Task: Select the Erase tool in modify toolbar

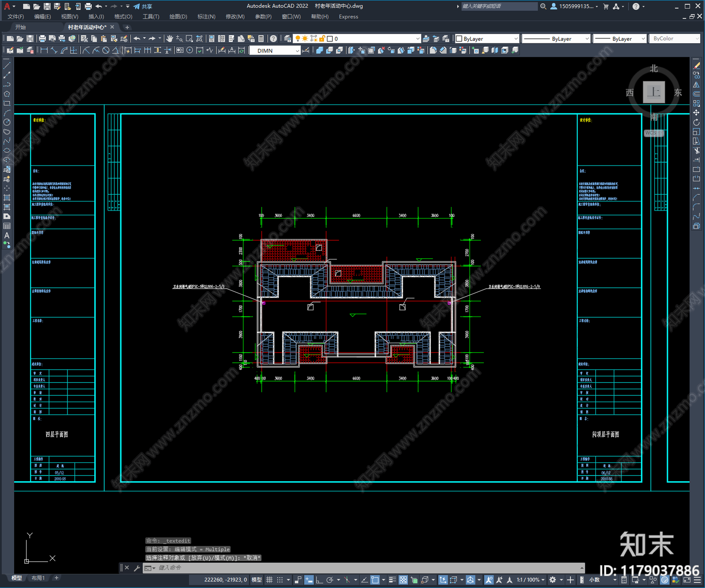Action: [x=696, y=65]
